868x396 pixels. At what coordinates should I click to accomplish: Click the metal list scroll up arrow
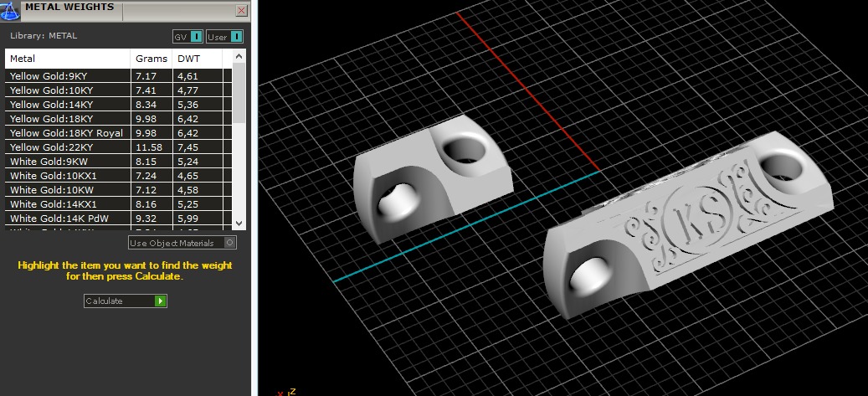pyautogui.click(x=239, y=56)
